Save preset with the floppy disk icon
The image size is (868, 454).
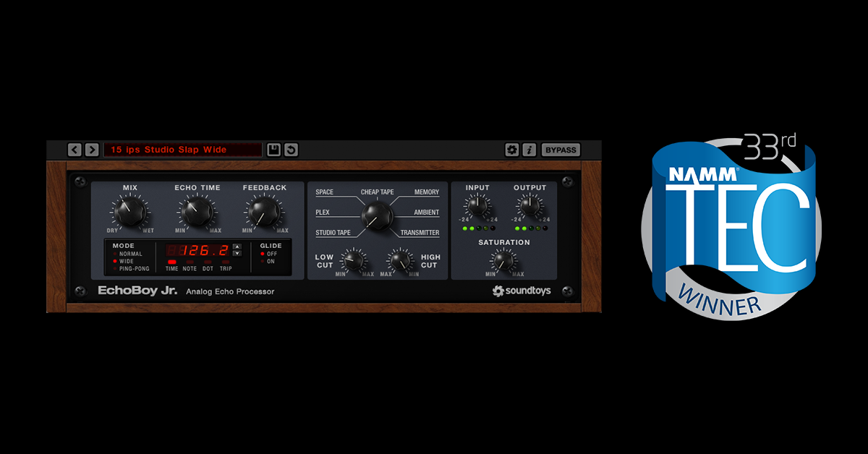click(273, 150)
